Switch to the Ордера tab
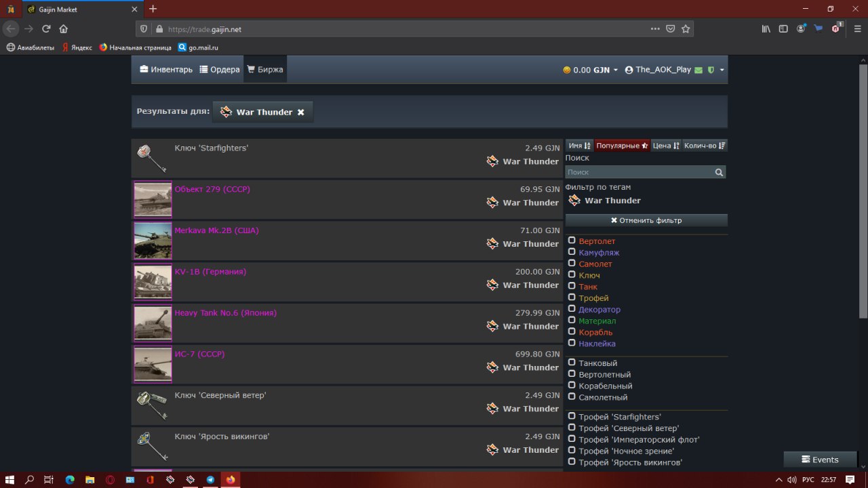The width and height of the screenshot is (868, 488). pos(220,70)
